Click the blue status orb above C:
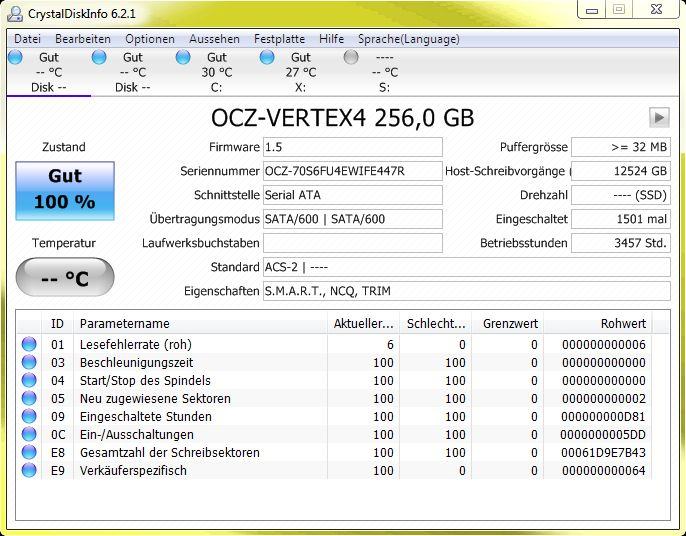 tap(183, 57)
